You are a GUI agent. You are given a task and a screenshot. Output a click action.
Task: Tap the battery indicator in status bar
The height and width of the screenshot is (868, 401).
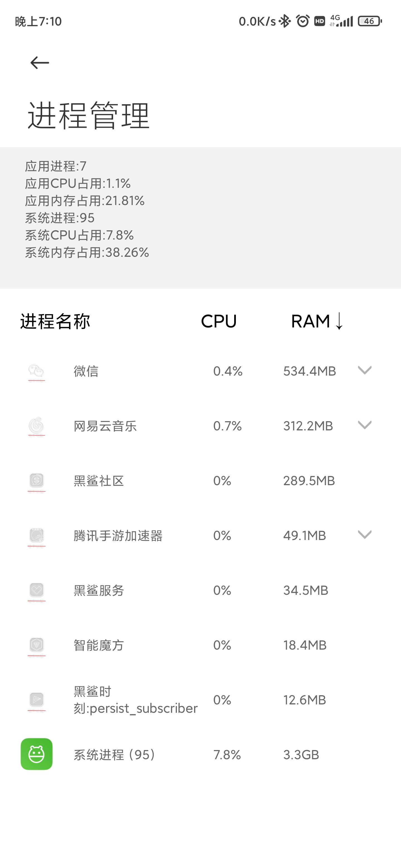tap(370, 21)
